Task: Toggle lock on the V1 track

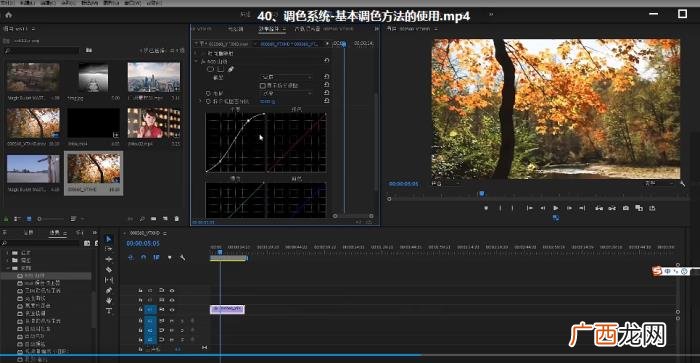Action: click(x=140, y=309)
